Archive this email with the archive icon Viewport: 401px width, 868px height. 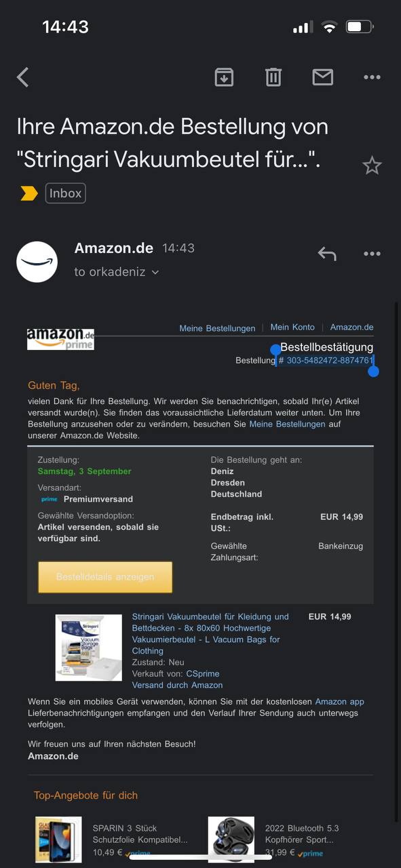(224, 77)
